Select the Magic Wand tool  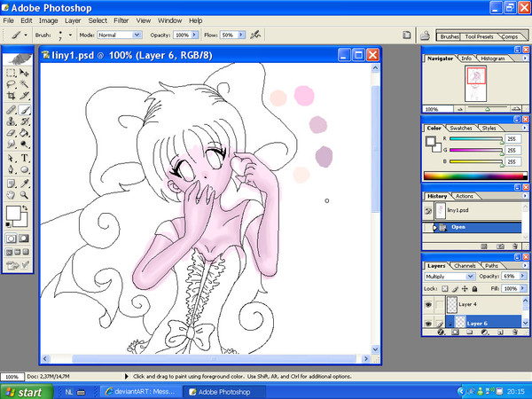[x=24, y=84]
